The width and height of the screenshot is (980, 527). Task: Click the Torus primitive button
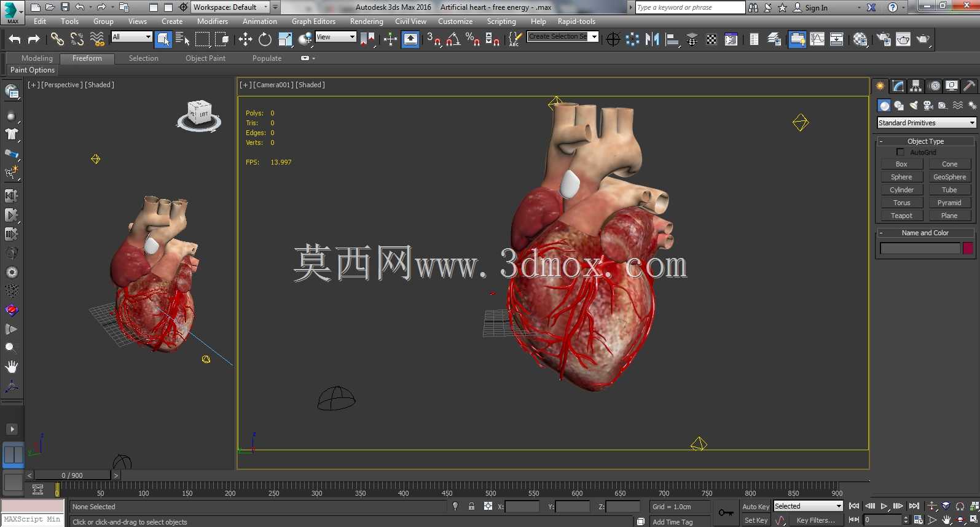(901, 203)
